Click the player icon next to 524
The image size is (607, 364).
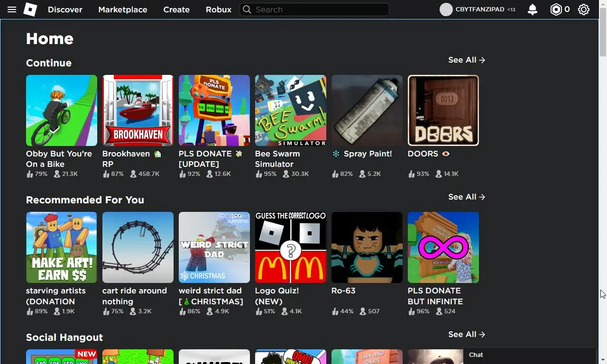tap(439, 311)
